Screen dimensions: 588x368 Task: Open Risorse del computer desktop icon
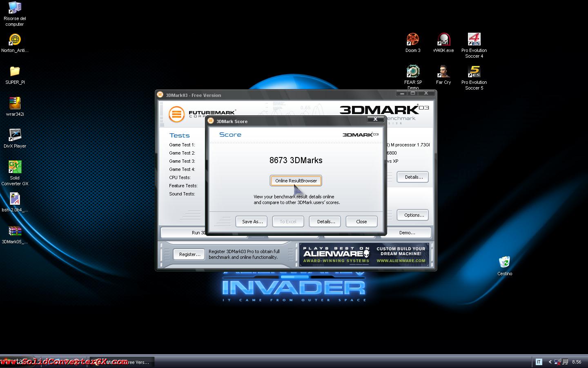[15, 14]
